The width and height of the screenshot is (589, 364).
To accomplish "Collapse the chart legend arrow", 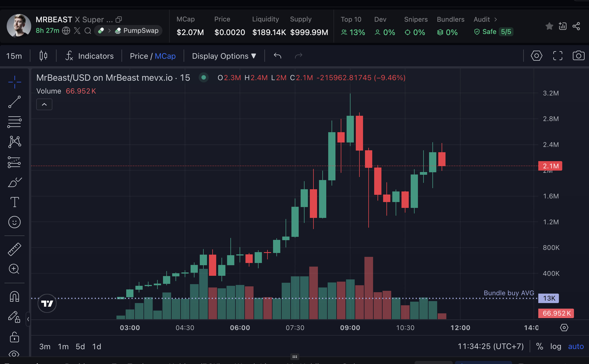I will click(x=44, y=104).
